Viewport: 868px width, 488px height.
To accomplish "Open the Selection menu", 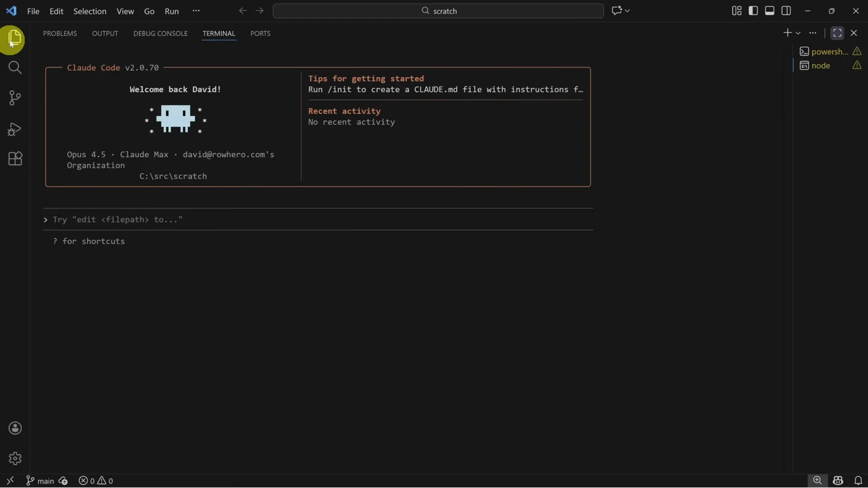I will pos(90,11).
